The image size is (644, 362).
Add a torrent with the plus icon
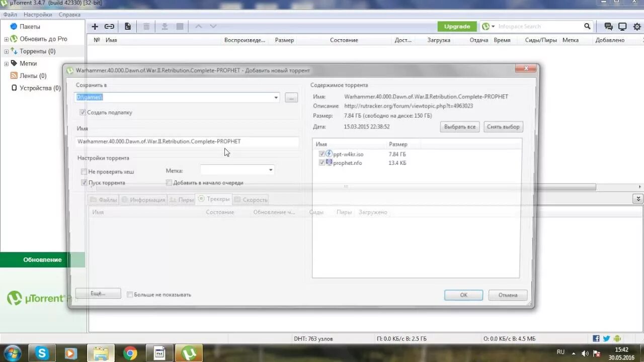click(95, 26)
